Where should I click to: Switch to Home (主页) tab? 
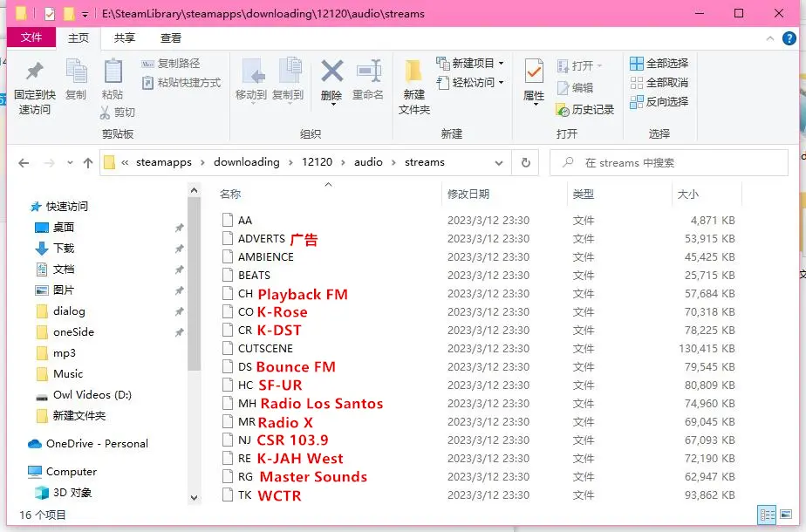tap(79, 38)
